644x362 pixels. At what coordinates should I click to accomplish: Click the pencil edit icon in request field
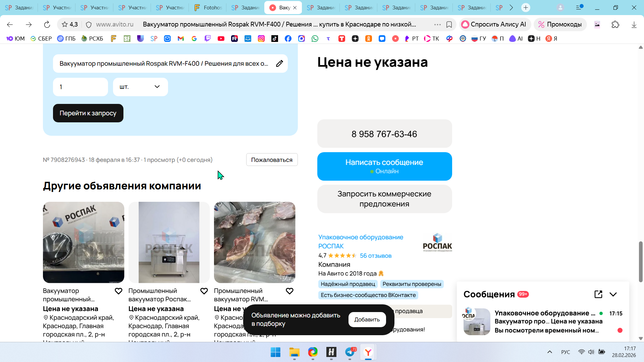click(279, 64)
